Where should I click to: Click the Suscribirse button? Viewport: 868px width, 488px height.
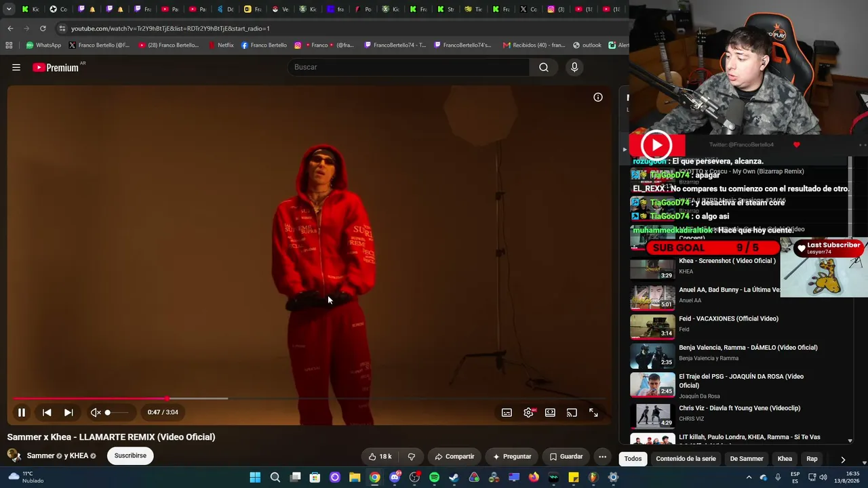tap(130, 455)
